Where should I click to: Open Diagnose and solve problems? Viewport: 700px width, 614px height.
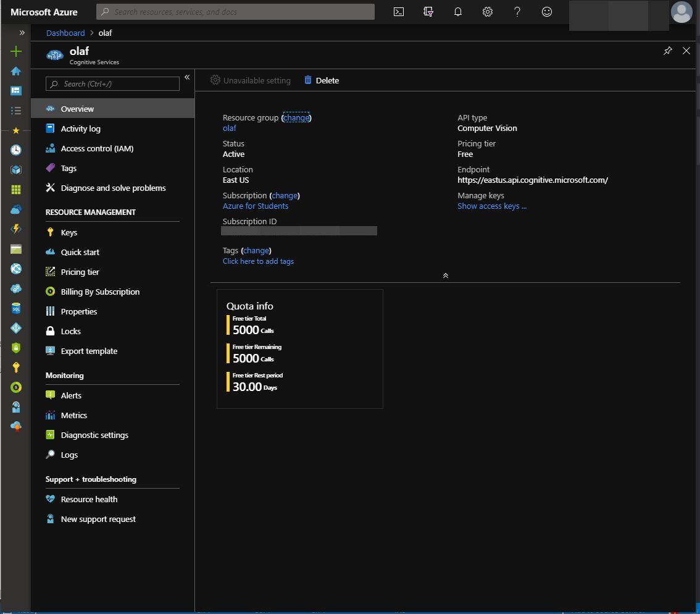click(x=112, y=188)
